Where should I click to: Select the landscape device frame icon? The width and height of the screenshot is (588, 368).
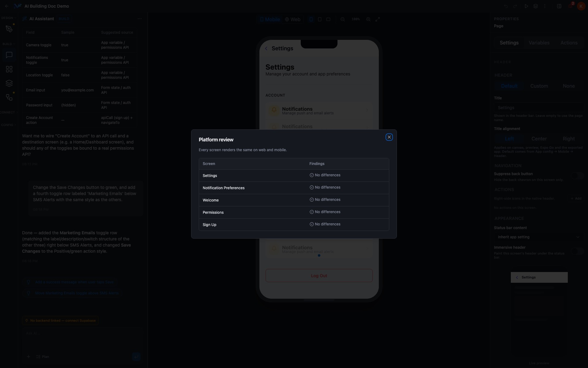(328, 19)
